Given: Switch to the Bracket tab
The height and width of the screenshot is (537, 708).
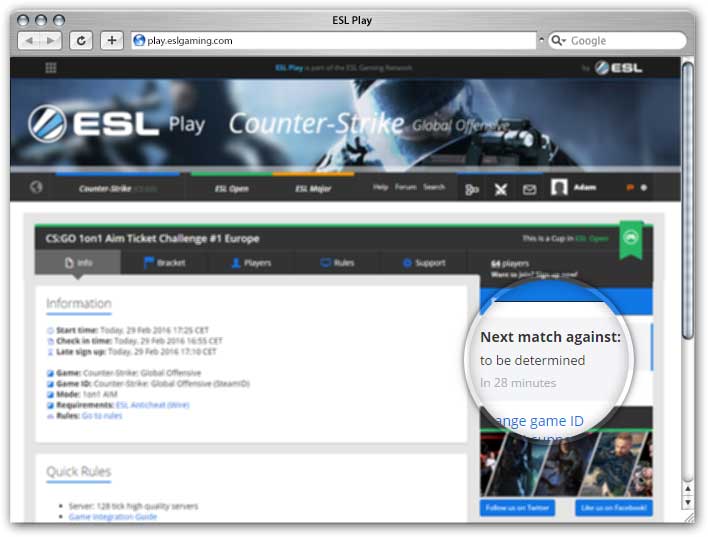Looking at the screenshot, I should [x=164, y=263].
